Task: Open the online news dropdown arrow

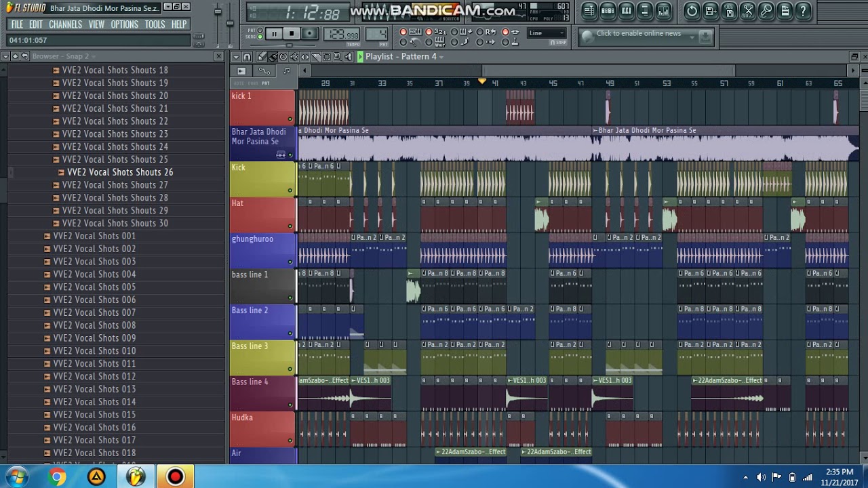Action: 692,37
